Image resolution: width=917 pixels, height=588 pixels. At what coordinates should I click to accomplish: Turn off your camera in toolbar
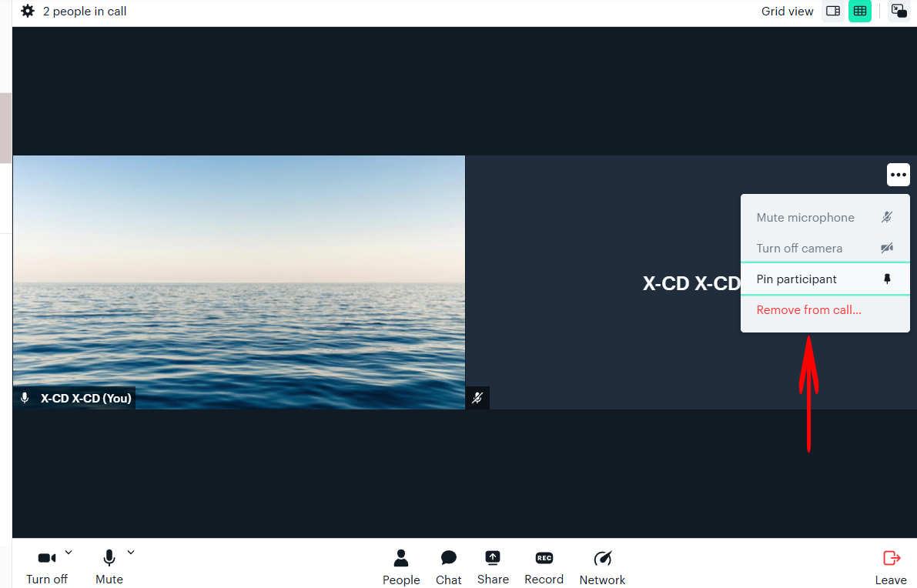(x=47, y=566)
